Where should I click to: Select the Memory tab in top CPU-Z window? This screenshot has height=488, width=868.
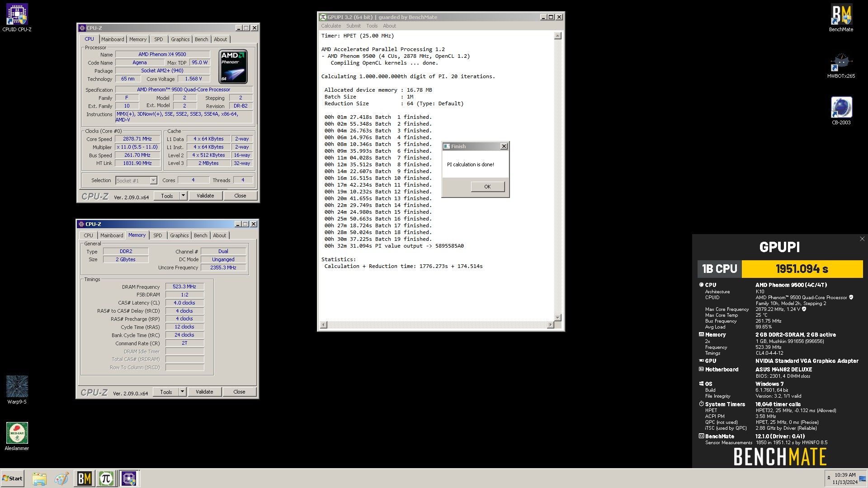(138, 39)
